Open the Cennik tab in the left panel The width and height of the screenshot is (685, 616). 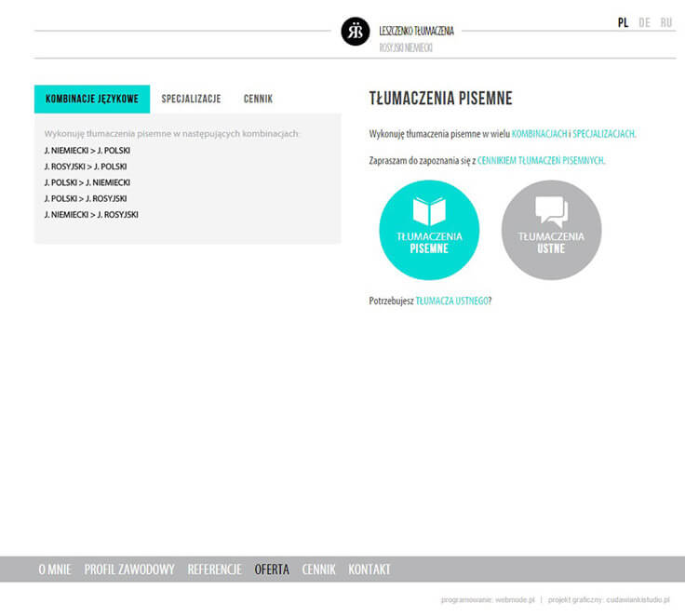click(x=258, y=99)
